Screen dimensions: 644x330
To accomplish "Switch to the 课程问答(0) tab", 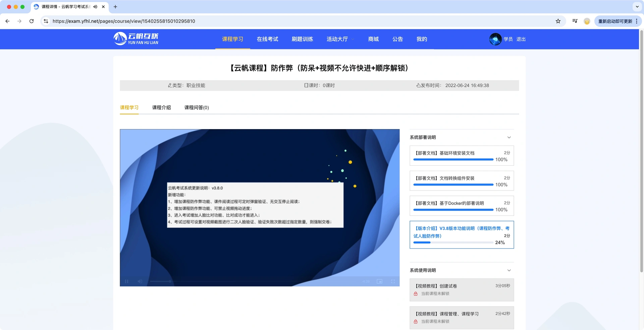I will pos(197,108).
